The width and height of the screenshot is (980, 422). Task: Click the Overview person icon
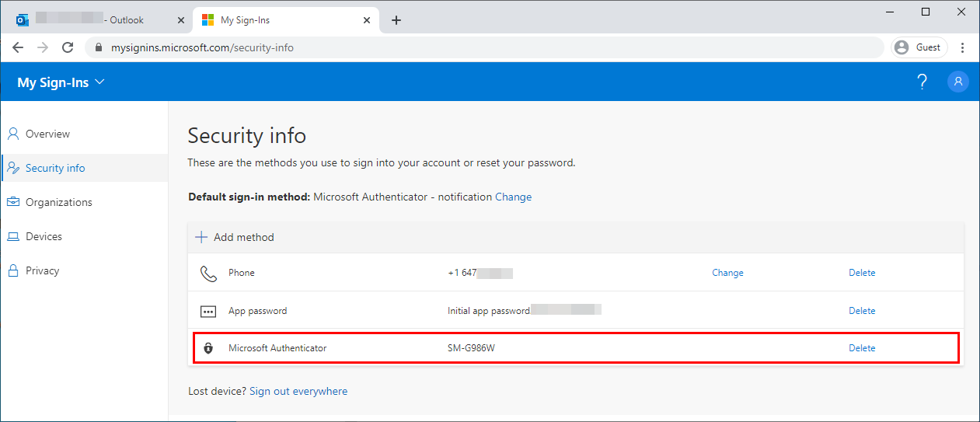point(13,134)
